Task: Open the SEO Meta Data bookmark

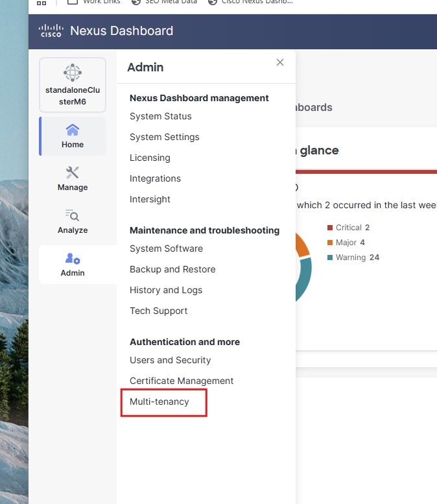Action: [164, 2]
